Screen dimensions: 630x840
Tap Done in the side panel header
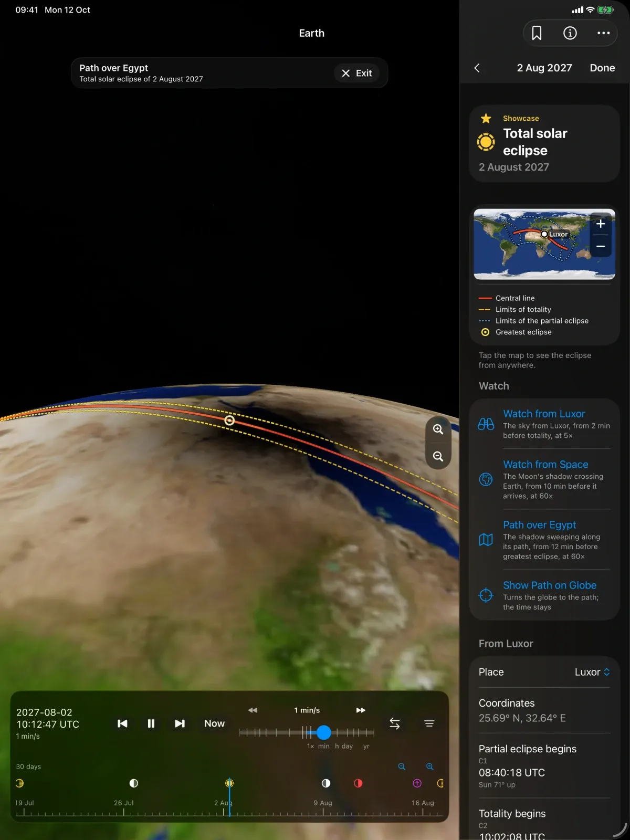[602, 68]
